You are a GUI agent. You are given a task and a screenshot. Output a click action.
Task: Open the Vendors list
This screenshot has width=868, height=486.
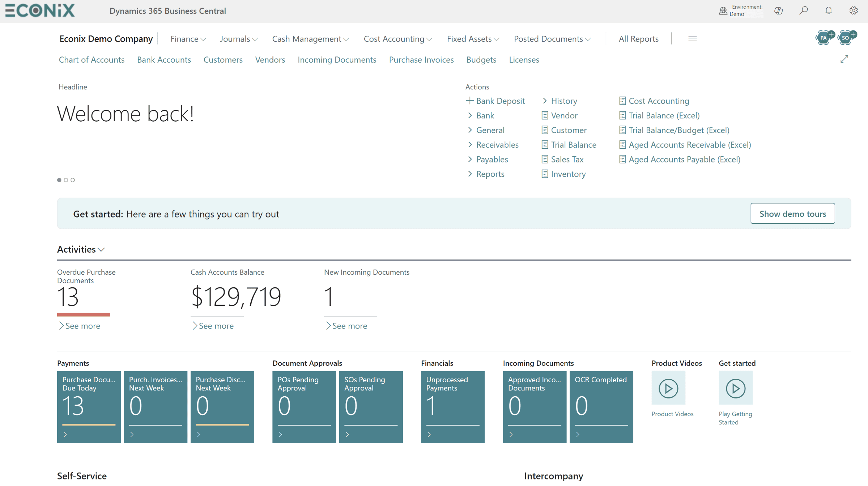[270, 60]
